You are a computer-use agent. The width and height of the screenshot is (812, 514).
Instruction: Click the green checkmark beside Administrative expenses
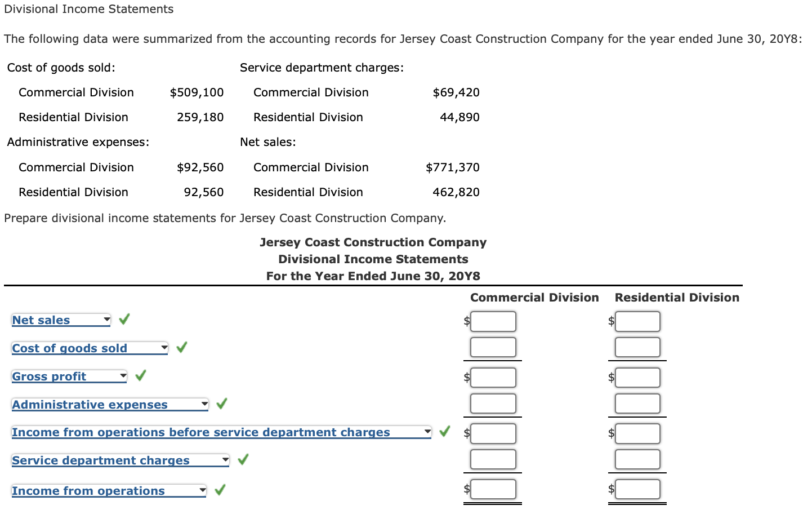click(x=221, y=404)
